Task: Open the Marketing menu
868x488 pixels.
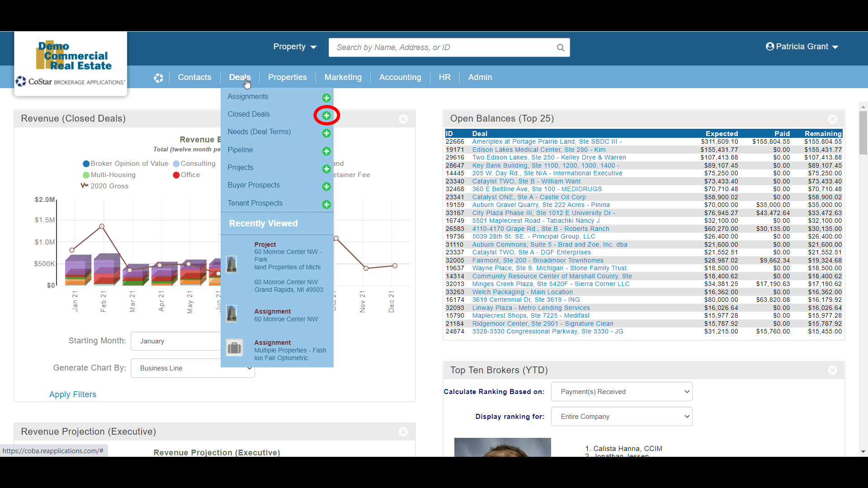Action: click(x=343, y=77)
